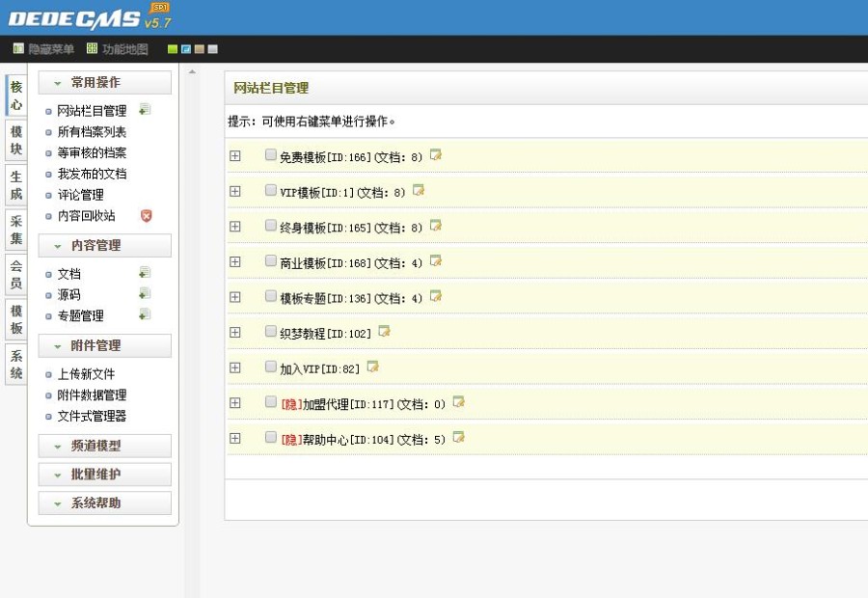Collapse the 附件管理 menu section
Image resolution: width=868 pixels, height=598 pixels.
pyautogui.click(x=104, y=345)
